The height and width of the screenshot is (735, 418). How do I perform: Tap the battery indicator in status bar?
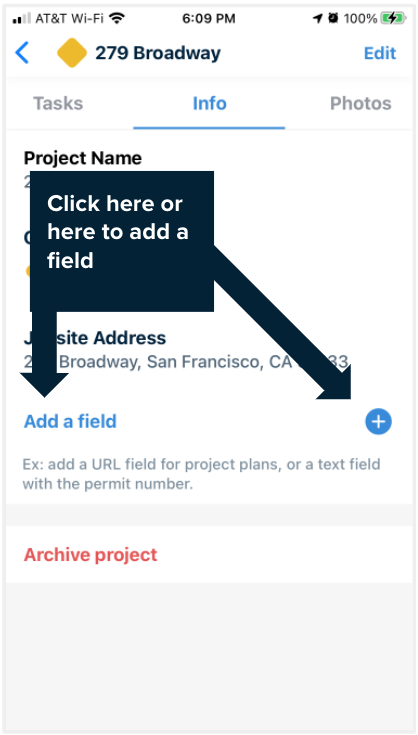[x=392, y=19]
